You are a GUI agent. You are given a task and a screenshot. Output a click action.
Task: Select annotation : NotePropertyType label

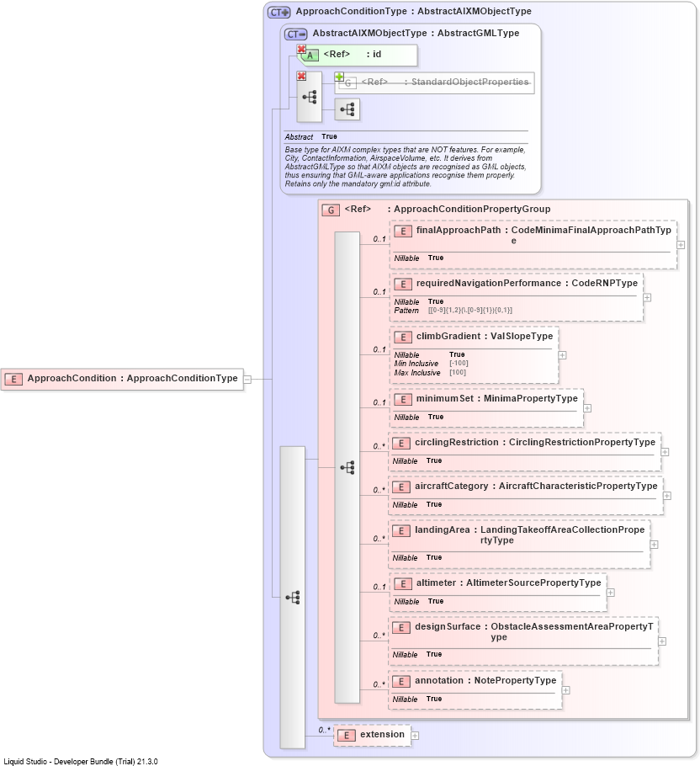[x=485, y=680]
